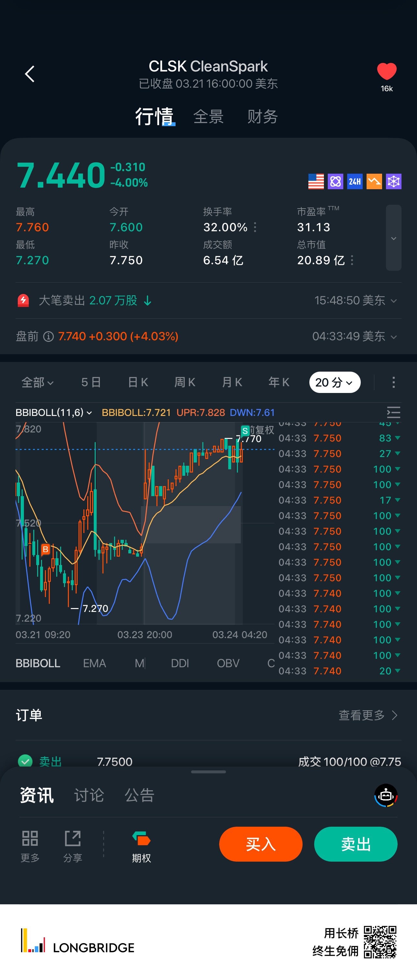Open the chart indicator list icon
417x980 pixels.
[x=393, y=412]
